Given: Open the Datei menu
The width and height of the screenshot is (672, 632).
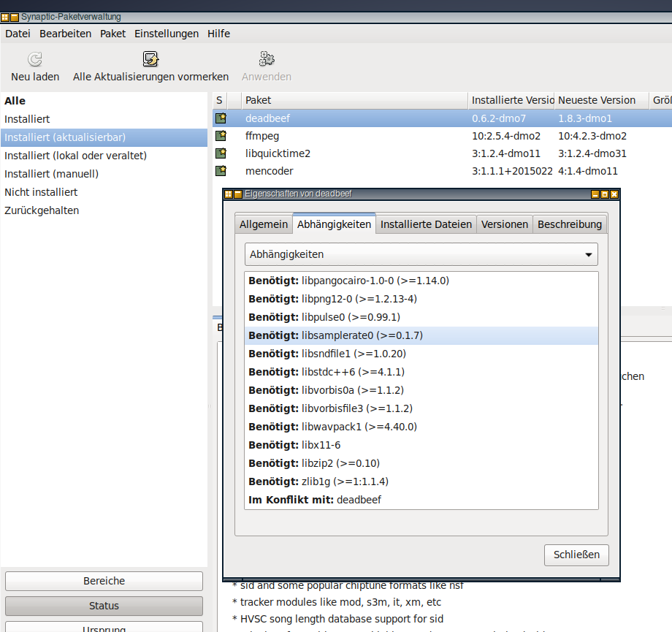Looking at the screenshot, I should (18, 34).
